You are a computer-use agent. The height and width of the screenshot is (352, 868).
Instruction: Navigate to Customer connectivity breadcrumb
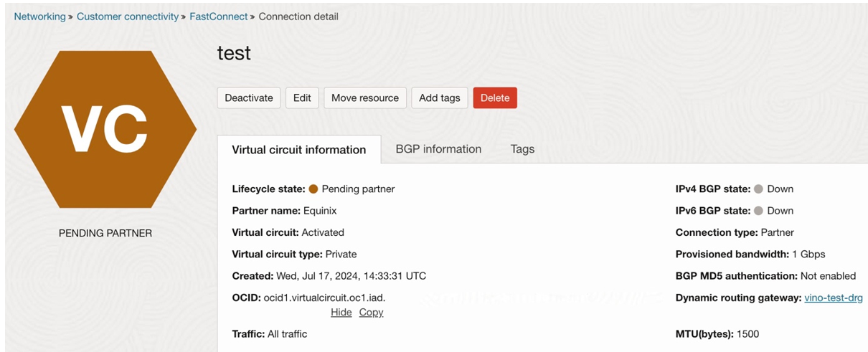[x=128, y=16]
